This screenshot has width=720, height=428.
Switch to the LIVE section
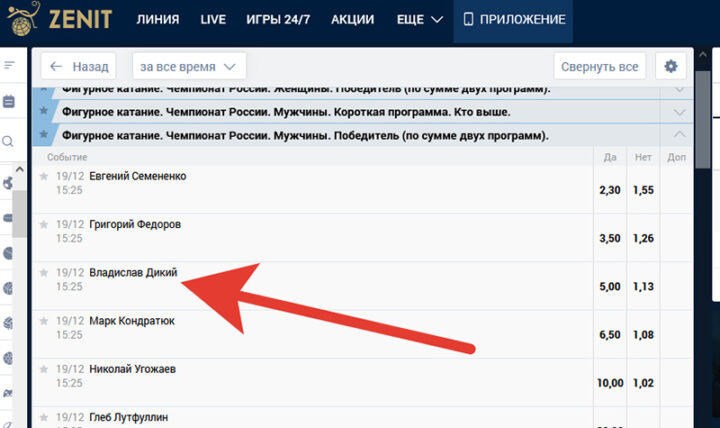pyautogui.click(x=213, y=19)
